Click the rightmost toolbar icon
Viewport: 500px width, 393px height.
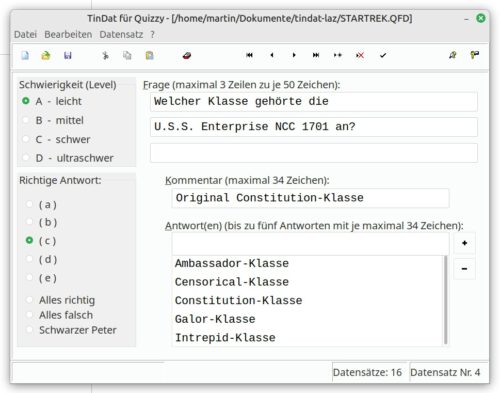tap(474, 55)
